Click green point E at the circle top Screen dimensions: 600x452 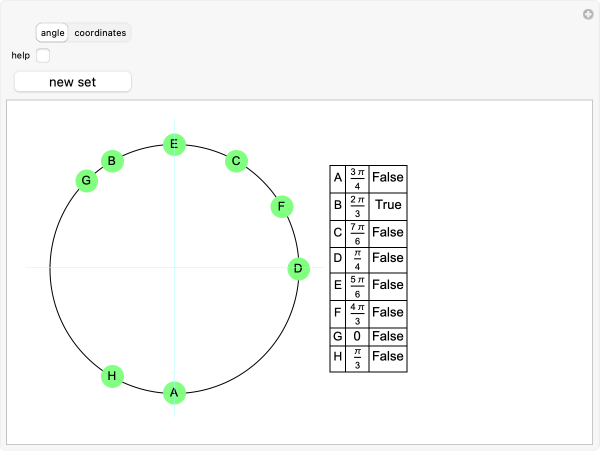174,145
